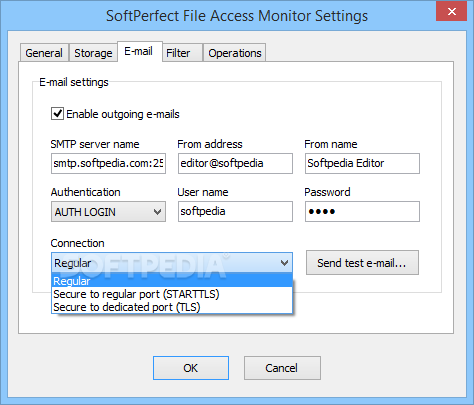This screenshot has height=405, width=474.
Task: Click into the From address field
Action: pyautogui.click(x=235, y=163)
